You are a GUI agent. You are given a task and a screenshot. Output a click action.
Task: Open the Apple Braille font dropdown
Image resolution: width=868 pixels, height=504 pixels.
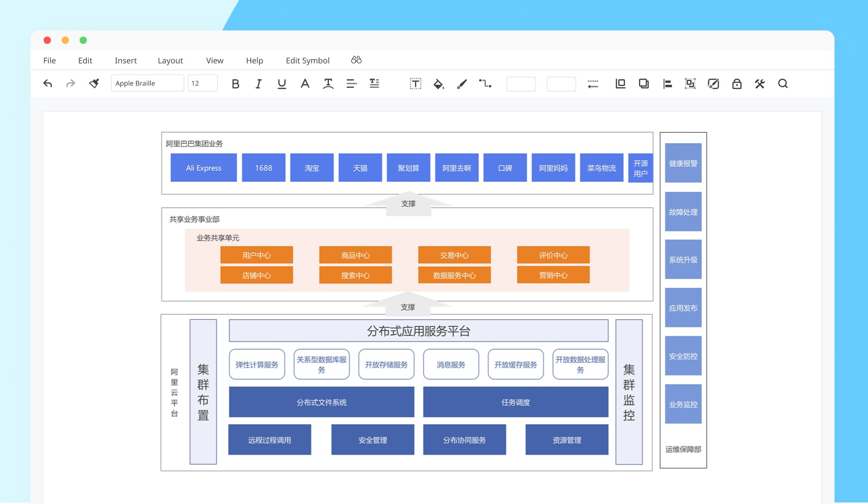tap(147, 83)
